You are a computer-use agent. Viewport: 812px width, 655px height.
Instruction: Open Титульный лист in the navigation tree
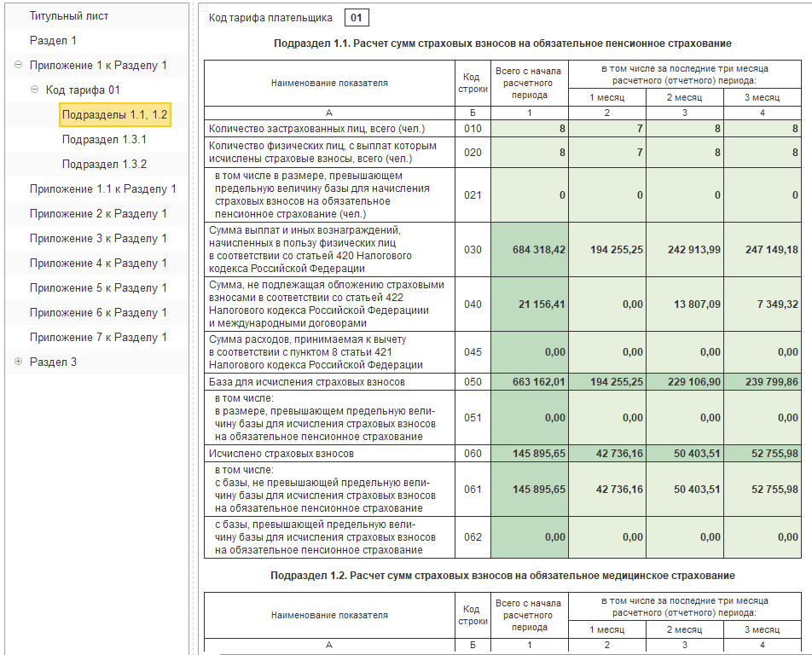coord(69,16)
